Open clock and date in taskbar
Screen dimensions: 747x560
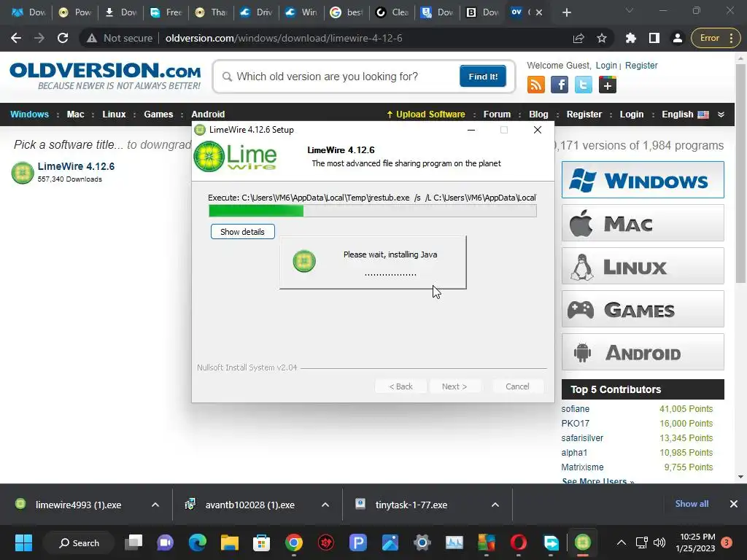click(x=695, y=542)
